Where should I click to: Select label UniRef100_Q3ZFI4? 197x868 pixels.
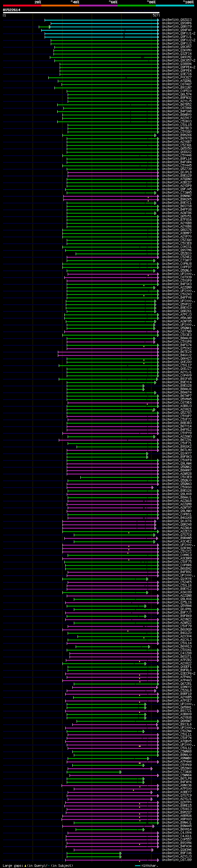[177, 54]
